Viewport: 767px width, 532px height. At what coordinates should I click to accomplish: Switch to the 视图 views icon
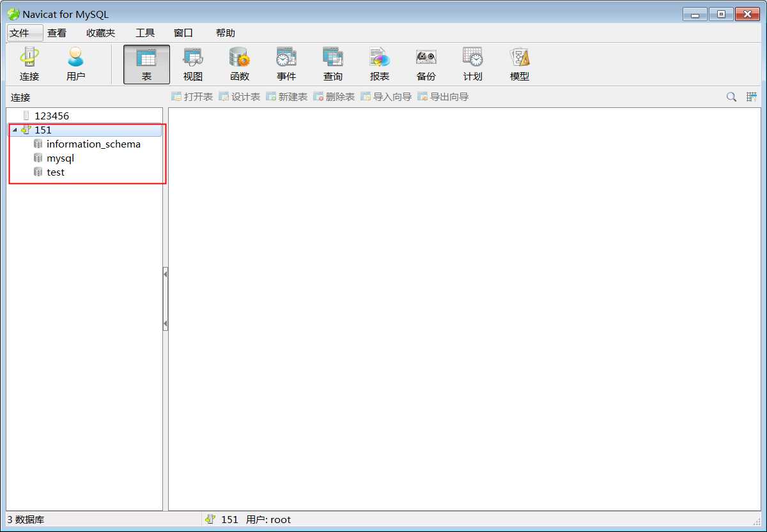tap(193, 65)
